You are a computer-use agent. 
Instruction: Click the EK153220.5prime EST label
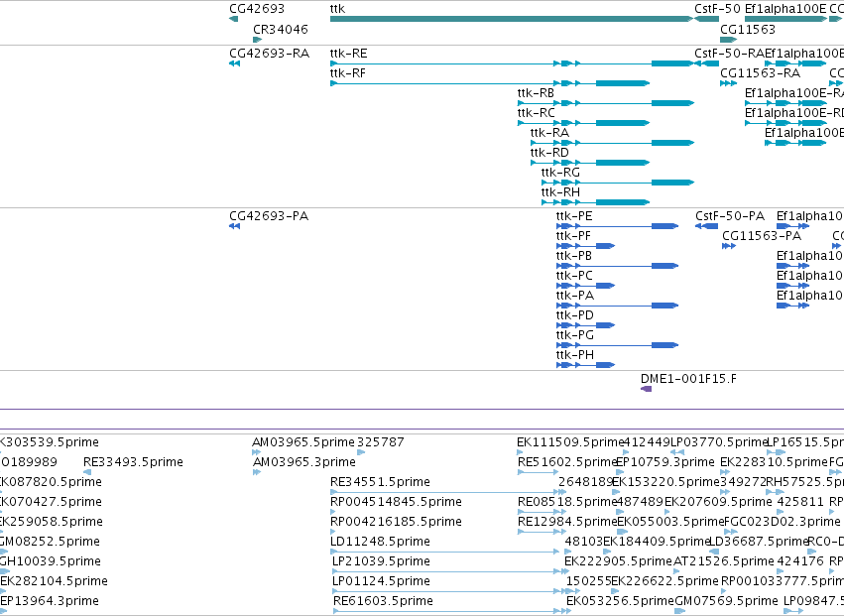(665, 482)
